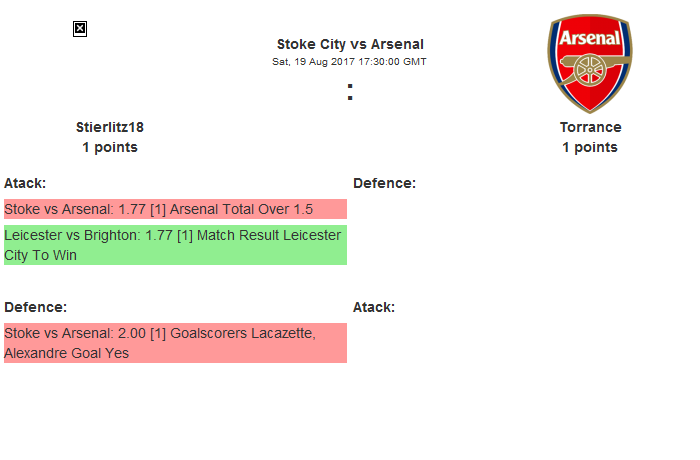Click Stierlitz18's 1 points label

coord(110,147)
